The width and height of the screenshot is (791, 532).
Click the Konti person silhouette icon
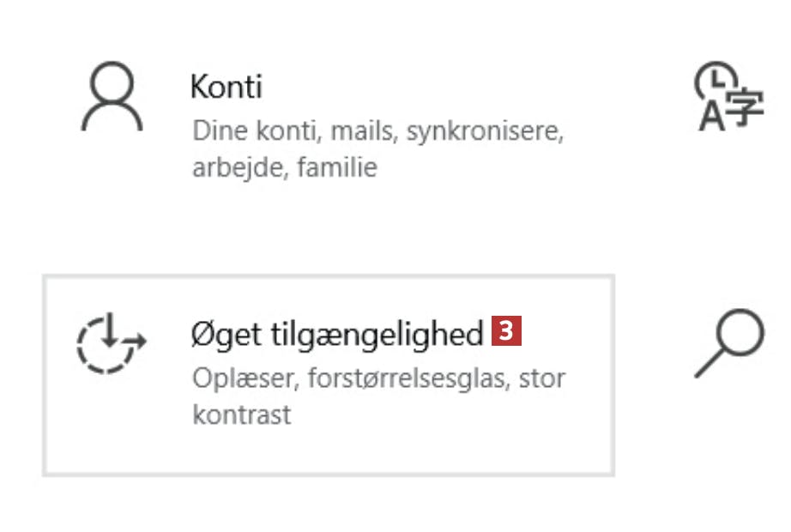[x=112, y=99]
